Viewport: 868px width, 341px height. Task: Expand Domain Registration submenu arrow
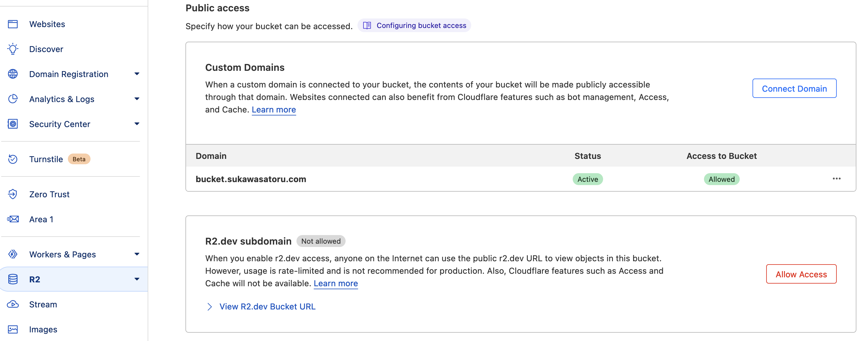[137, 74]
